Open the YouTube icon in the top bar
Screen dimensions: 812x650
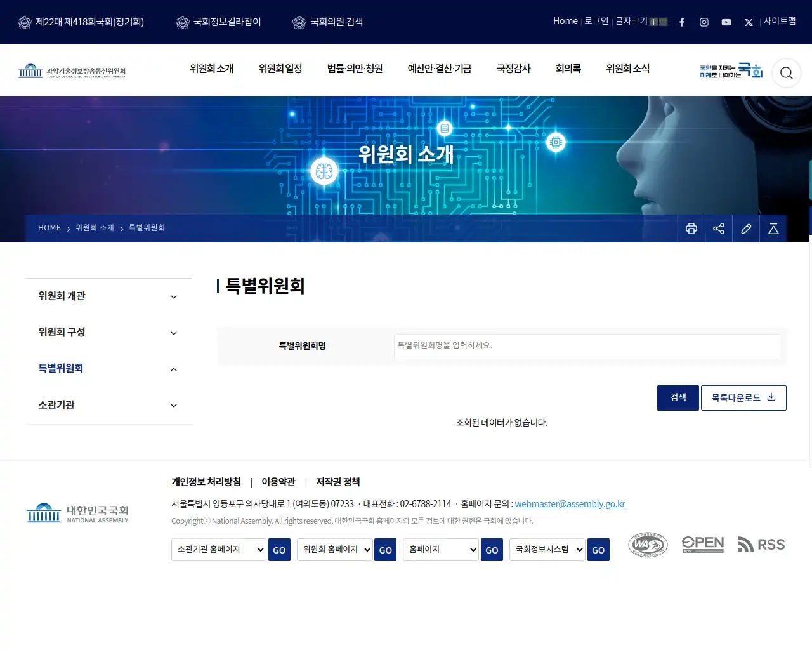point(726,22)
